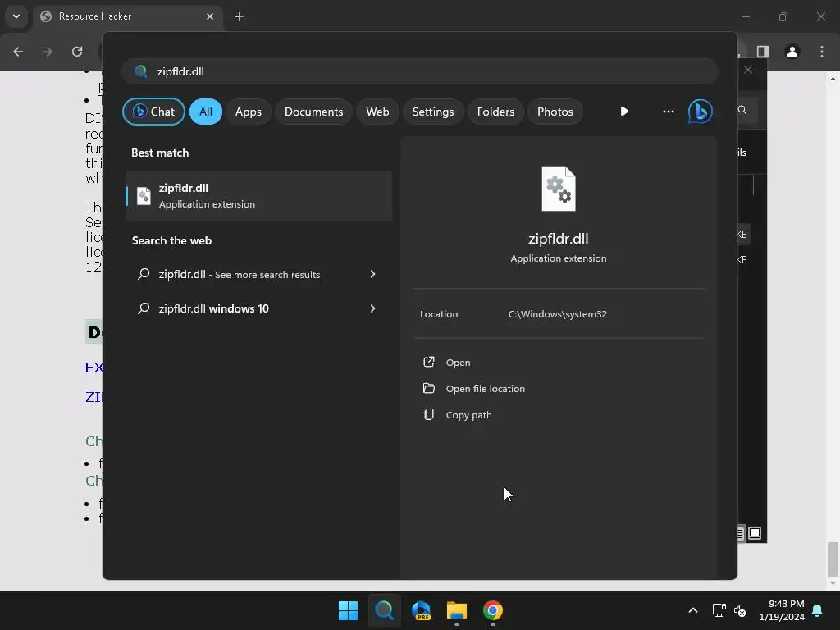The width and height of the screenshot is (840, 630).
Task: Open Chrome's tab search dropdown
Action: point(16,16)
